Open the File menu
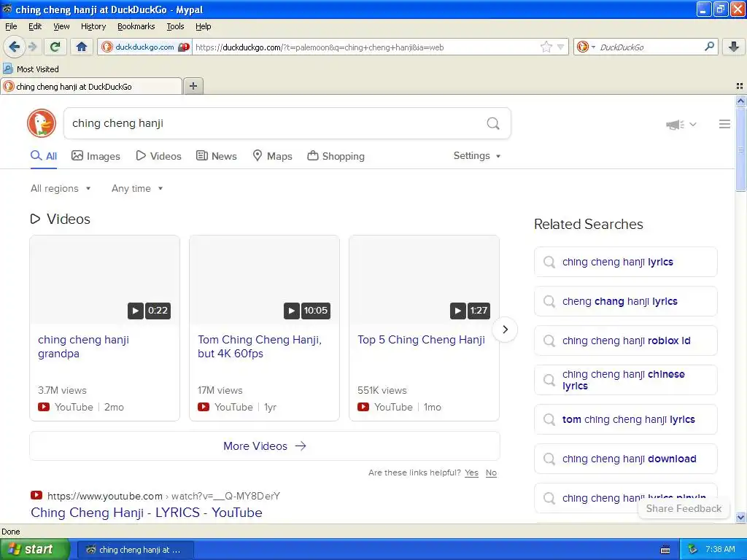747x560 pixels. [11, 26]
